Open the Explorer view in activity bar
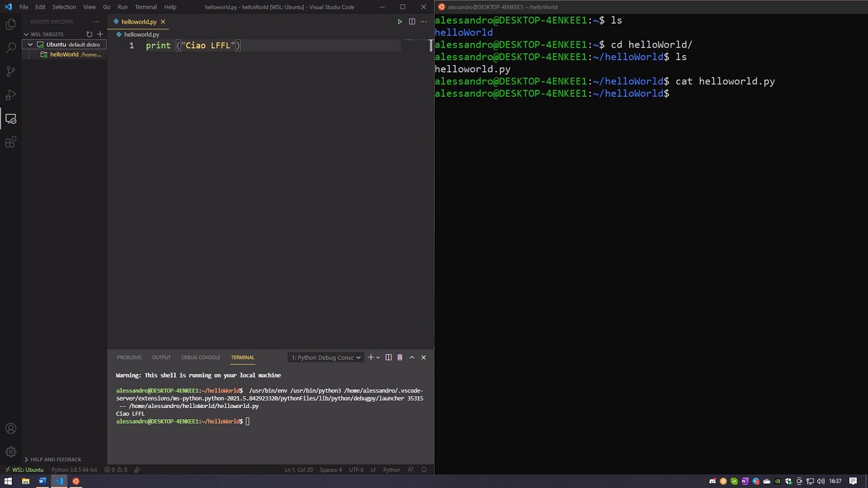 (11, 25)
